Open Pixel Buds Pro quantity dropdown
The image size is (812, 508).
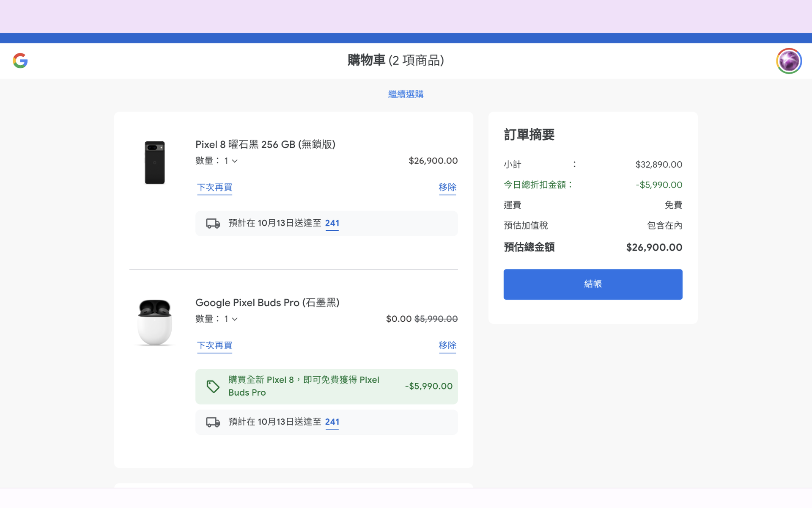coord(231,319)
